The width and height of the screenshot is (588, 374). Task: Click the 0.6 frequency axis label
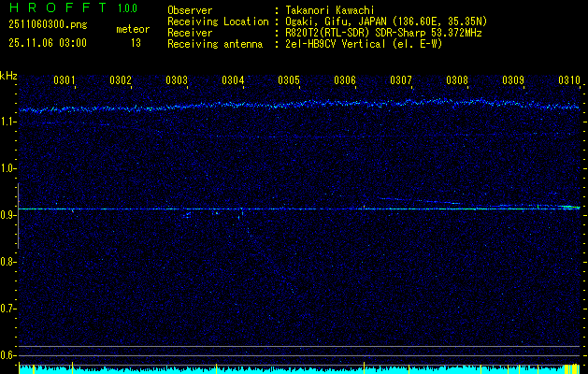pos(8,355)
